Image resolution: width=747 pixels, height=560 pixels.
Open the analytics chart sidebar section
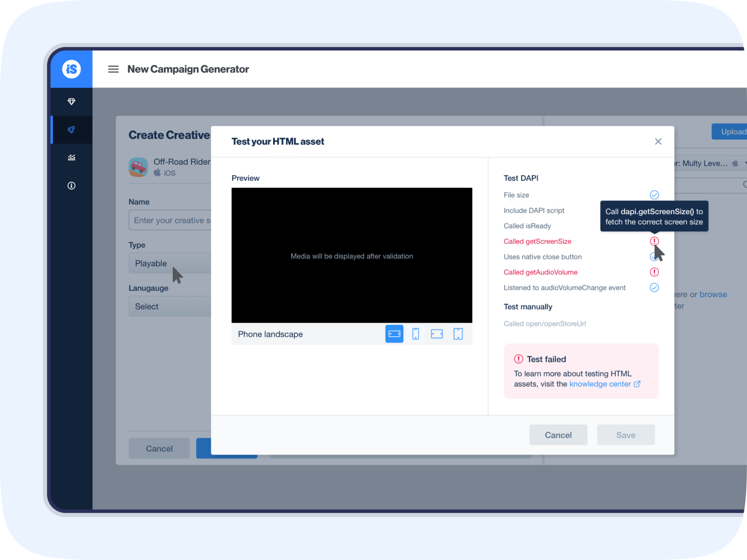[x=71, y=158]
